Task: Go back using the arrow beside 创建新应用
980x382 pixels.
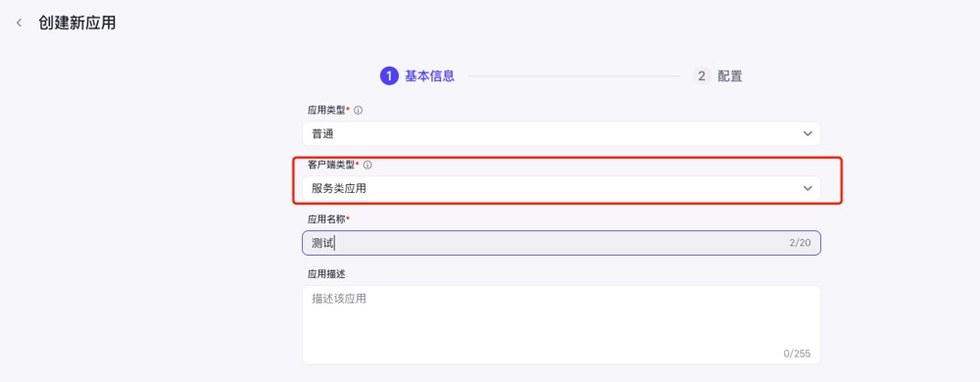Action: point(20,24)
